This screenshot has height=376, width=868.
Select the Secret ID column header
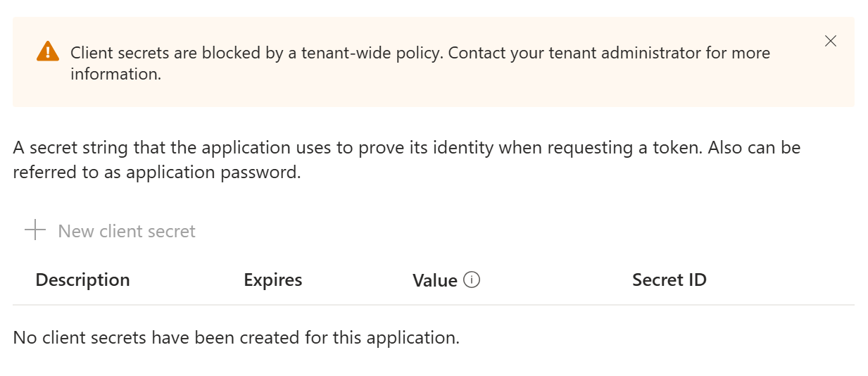click(x=669, y=280)
